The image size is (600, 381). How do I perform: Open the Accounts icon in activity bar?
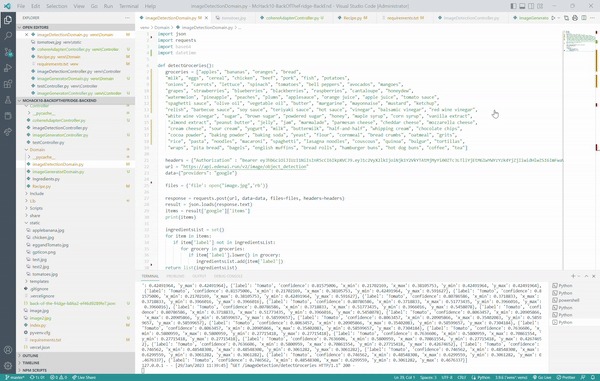[8, 350]
